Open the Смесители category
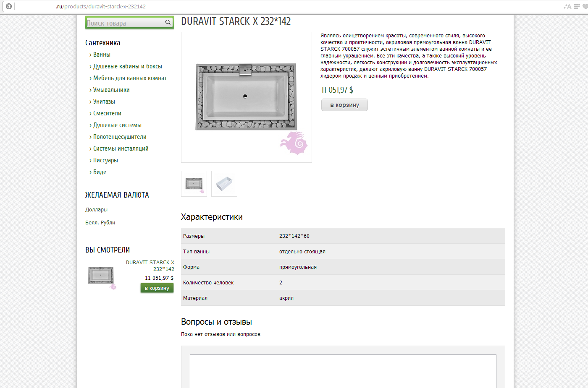Image resolution: width=588 pixels, height=388 pixels. pyautogui.click(x=107, y=113)
